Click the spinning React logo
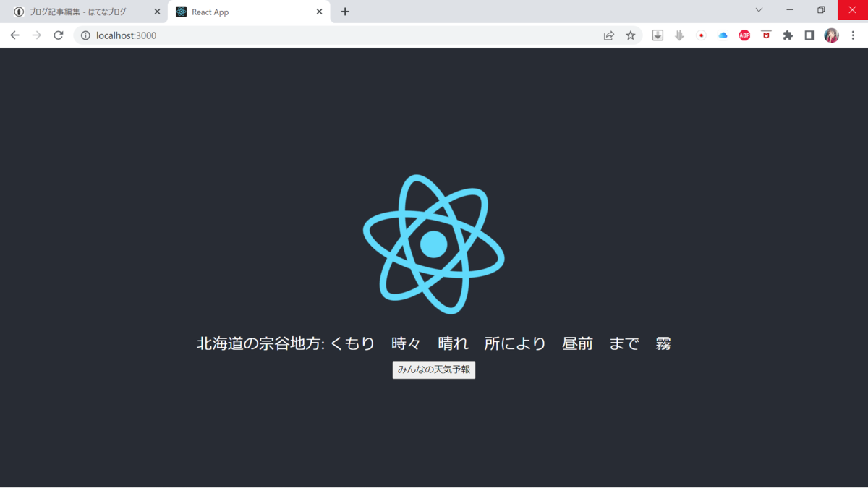This screenshot has height=488, width=868. coord(434,244)
